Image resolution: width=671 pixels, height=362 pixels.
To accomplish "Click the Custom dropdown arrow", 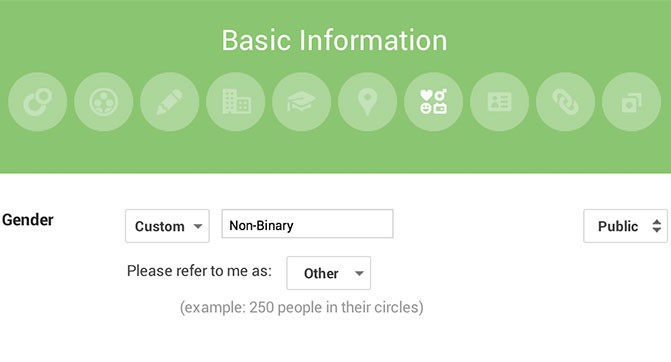I will click(x=198, y=226).
